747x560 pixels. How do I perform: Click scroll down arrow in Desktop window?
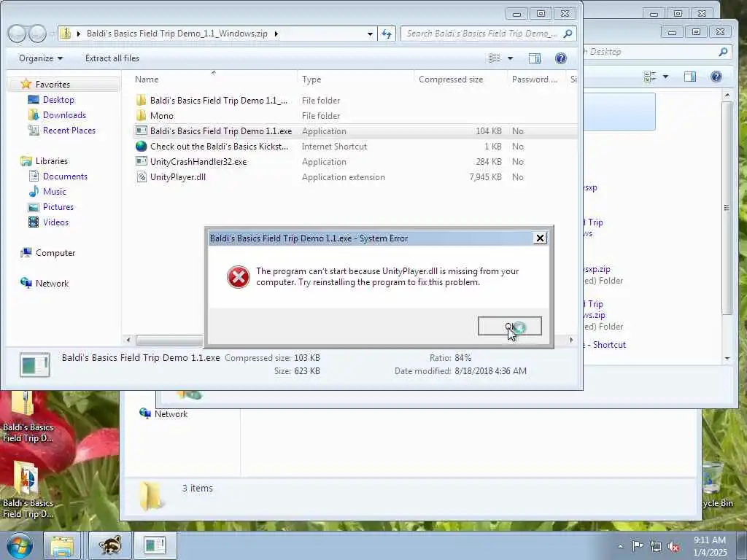[727, 358]
